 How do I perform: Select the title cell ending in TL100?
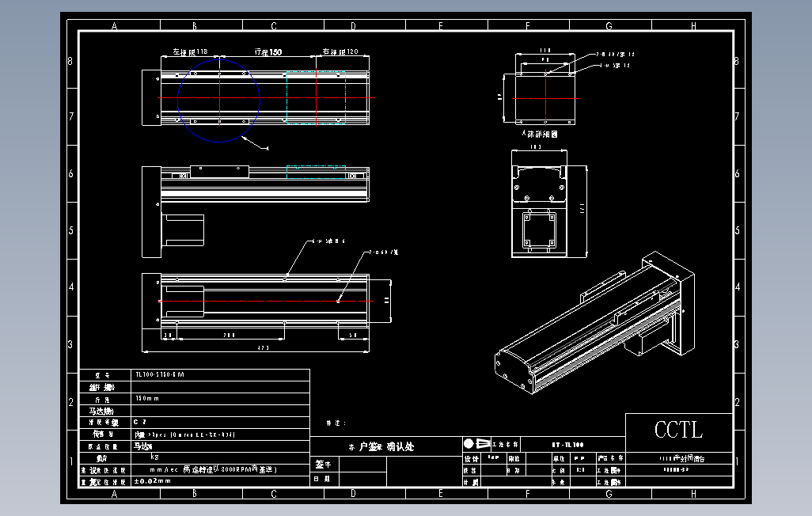pyautogui.click(x=567, y=445)
